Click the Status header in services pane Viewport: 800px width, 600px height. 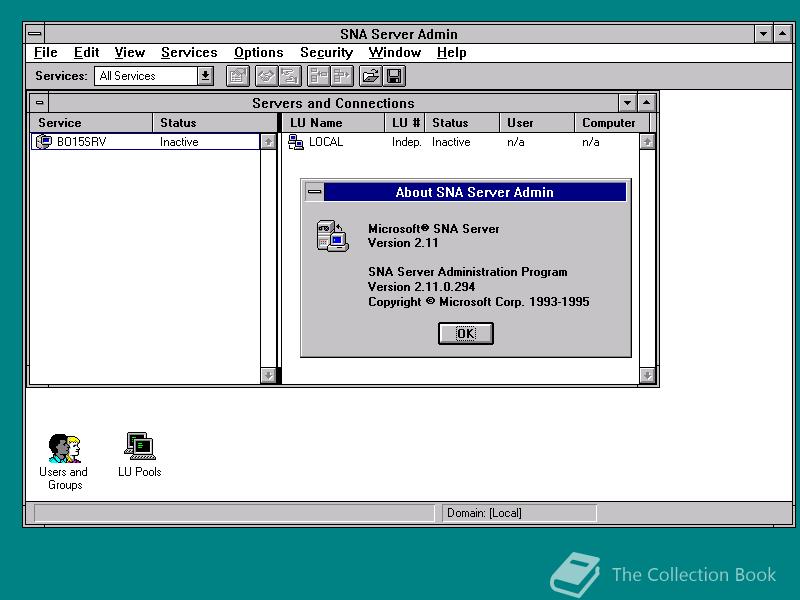point(215,122)
